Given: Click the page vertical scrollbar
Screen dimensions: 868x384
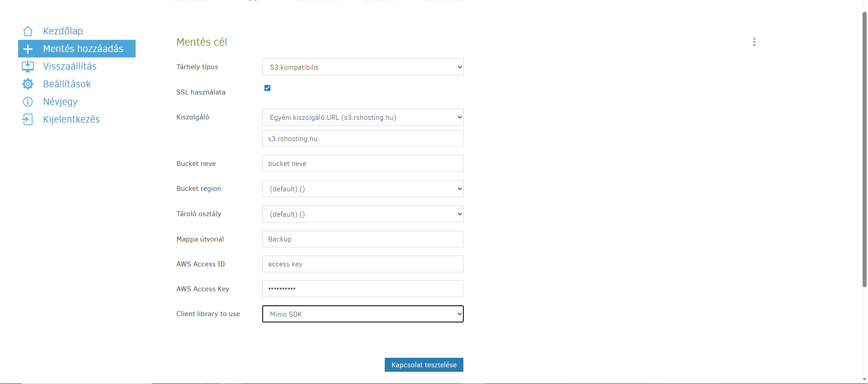Looking at the screenshot, I should (864, 149).
